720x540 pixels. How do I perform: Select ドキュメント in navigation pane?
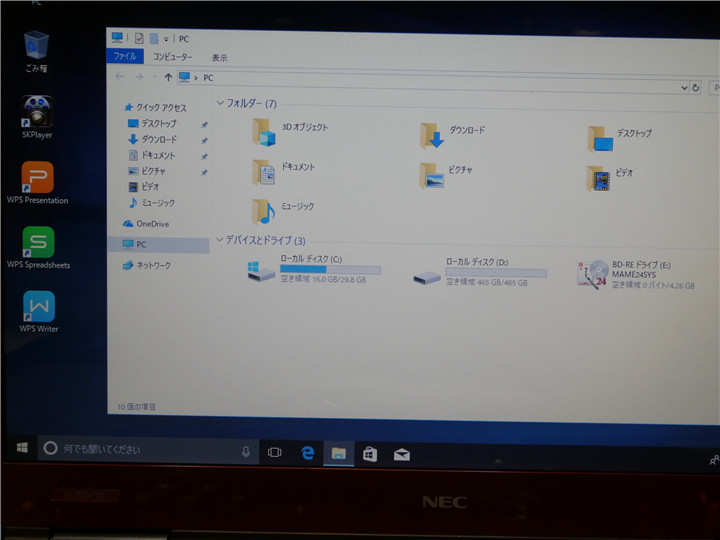152,155
